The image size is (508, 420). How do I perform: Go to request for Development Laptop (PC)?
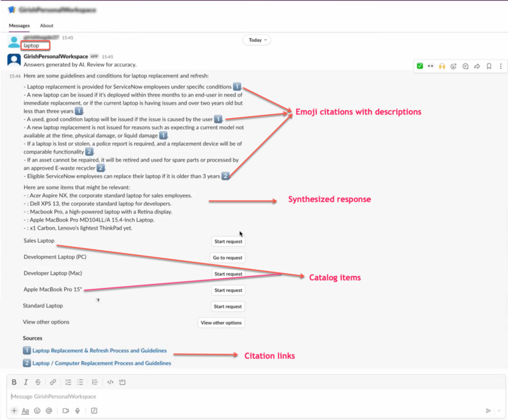(x=227, y=258)
